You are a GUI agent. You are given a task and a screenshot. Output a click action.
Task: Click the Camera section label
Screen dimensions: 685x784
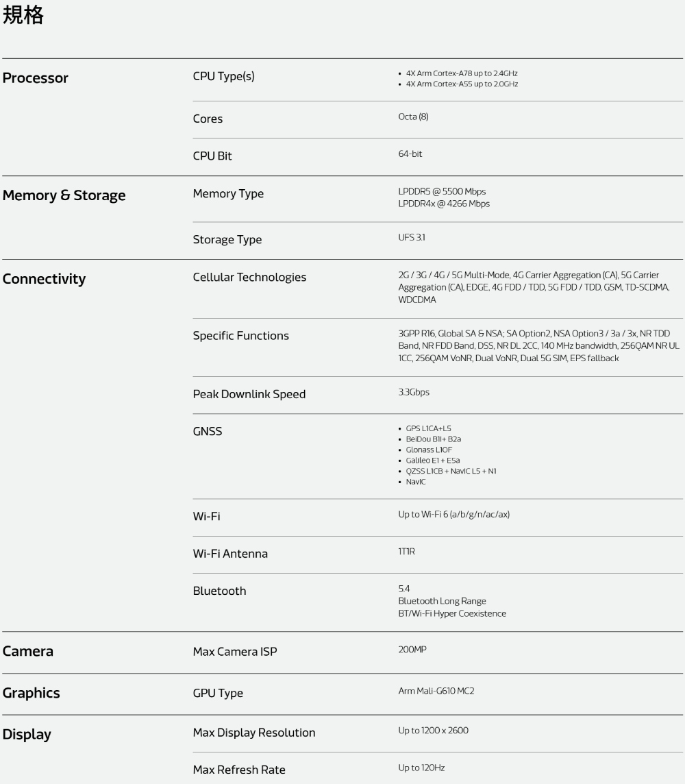point(28,651)
